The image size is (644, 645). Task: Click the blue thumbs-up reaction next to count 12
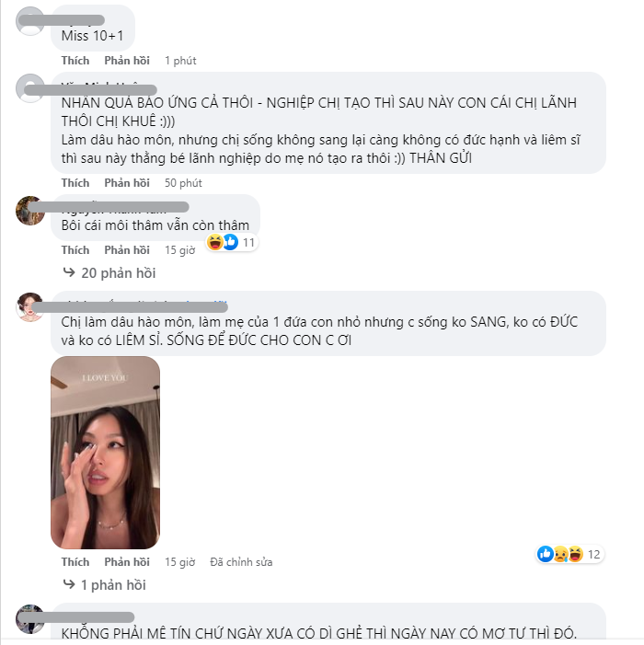pyautogui.click(x=546, y=554)
